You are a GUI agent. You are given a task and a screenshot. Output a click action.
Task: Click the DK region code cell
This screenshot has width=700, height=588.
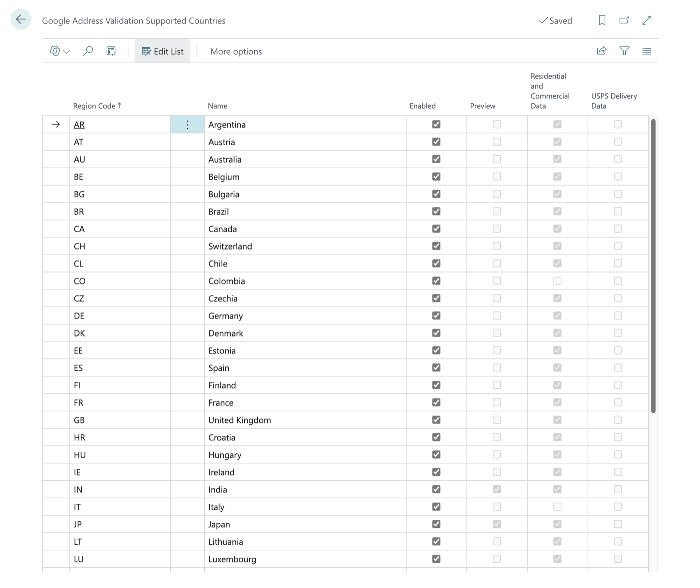pos(120,333)
